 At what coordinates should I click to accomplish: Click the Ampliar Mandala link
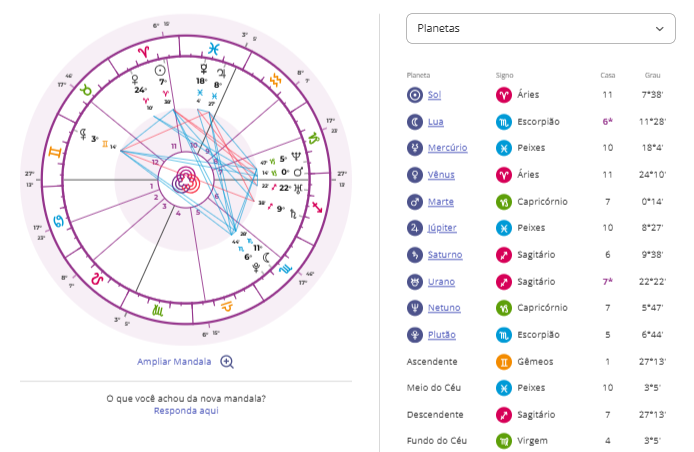[175, 362]
